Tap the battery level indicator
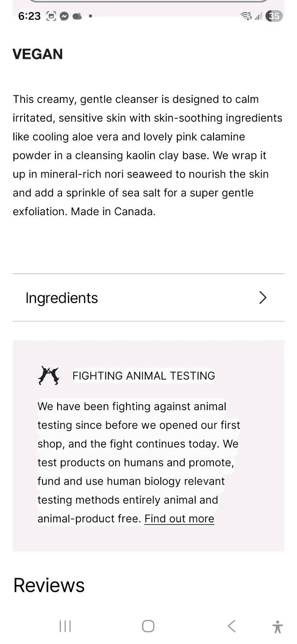 click(274, 17)
